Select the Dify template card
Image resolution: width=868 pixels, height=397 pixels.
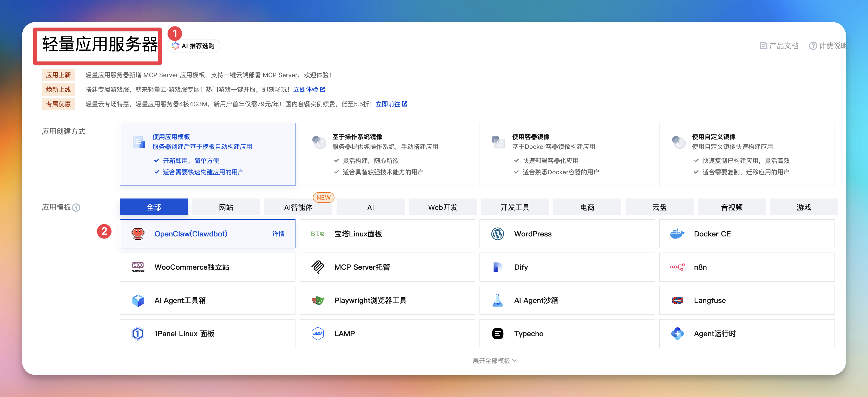[x=567, y=267]
